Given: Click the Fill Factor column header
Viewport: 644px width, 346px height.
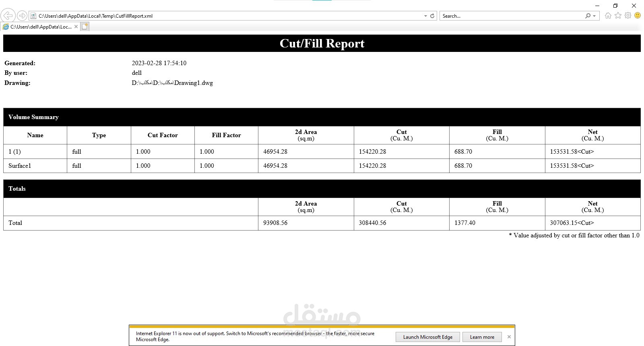Looking at the screenshot, I should (227, 135).
